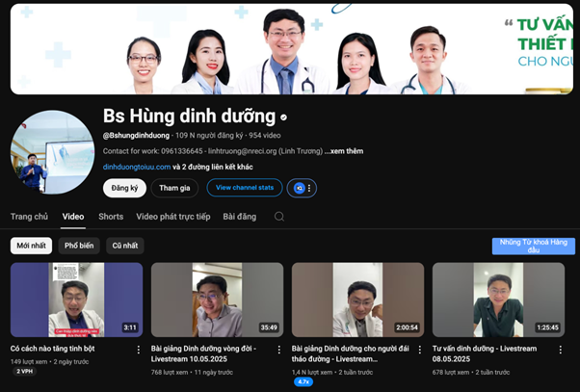Image resolution: width=580 pixels, height=392 pixels.
Task: Filter videos by Cũ nhất
Action: (125, 246)
